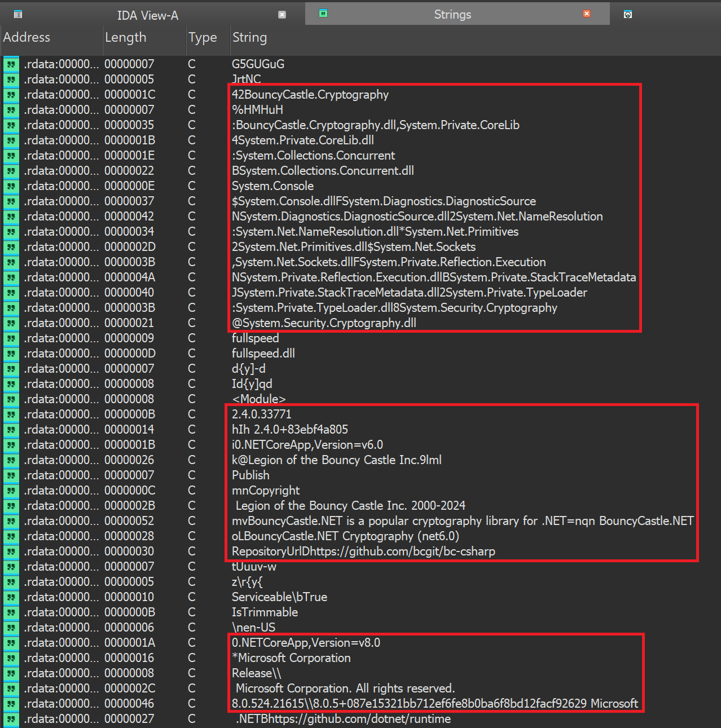This screenshot has height=728, width=721.
Task: Click the length value 00000046
Action: (x=129, y=704)
